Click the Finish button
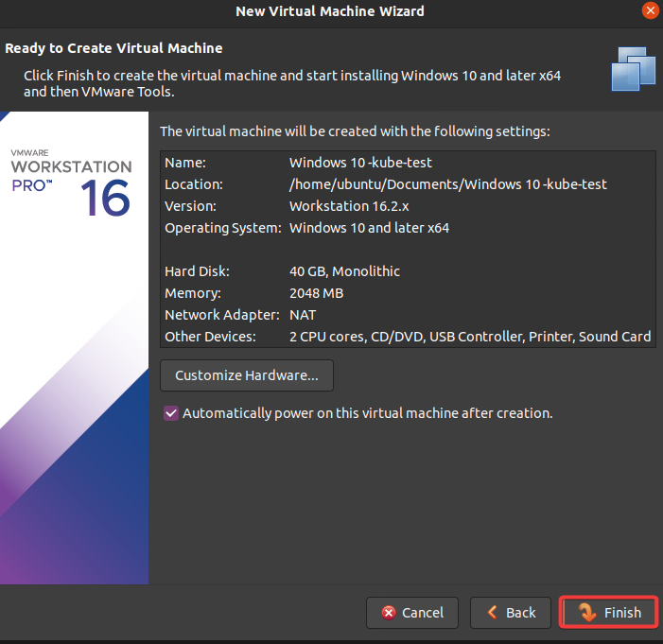Viewport: 663px width, 644px height. pos(608,612)
